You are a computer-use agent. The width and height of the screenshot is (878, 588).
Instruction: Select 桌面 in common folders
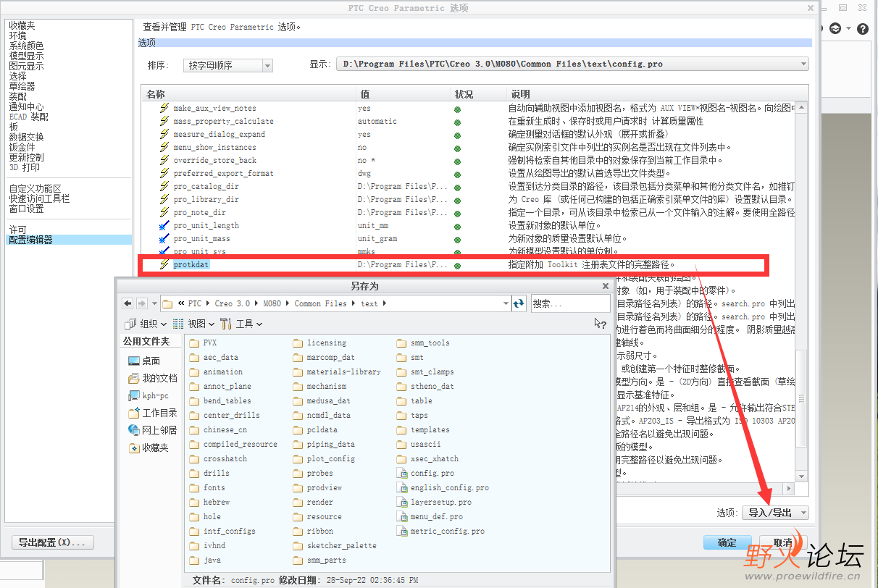coord(144,361)
